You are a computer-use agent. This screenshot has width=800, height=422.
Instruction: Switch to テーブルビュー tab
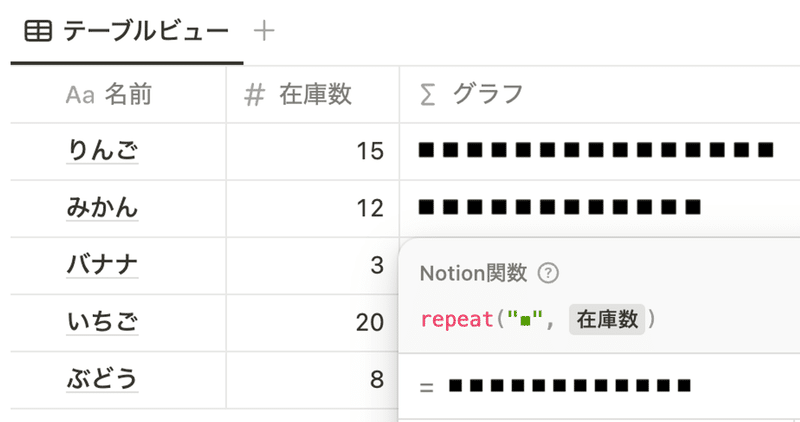click(x=127, y=32)
